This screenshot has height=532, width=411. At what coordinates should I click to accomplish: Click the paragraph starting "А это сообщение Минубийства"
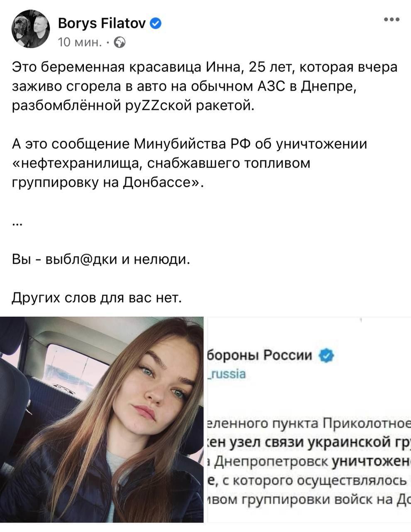(x=190, y=163)
